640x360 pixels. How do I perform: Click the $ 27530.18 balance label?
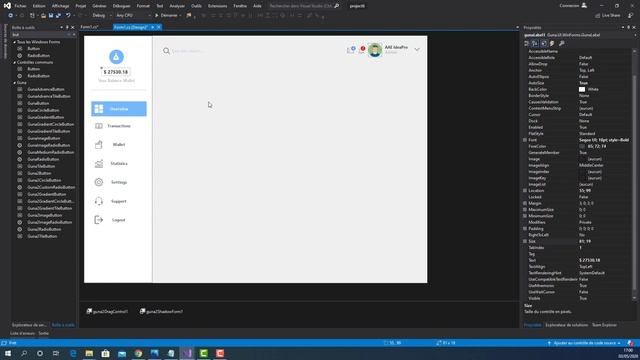(116, 72)
